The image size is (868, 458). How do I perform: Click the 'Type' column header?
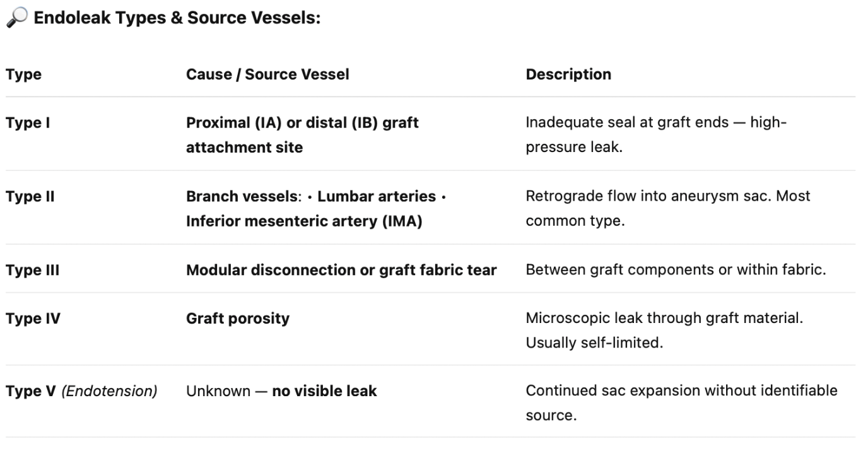pyautogui.click(x=24, y=74)
